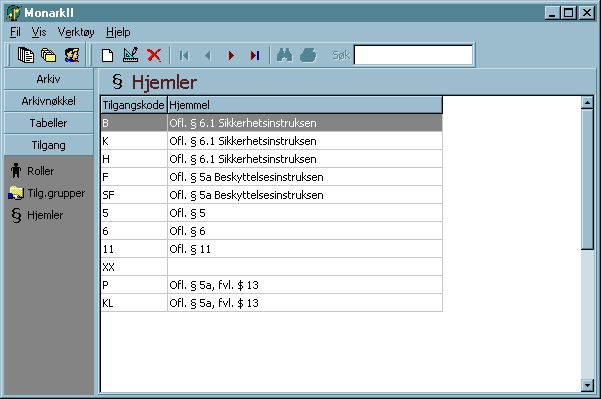The width and height of the screenshot is (601, 399).
Task: Select the row with code F
Action: (271, 177)
